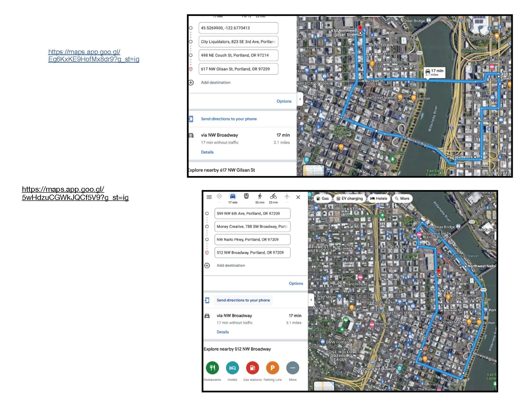Click the plus icon below 512 NW Broadway
The image size is (532, 411).
pos(207,265)
